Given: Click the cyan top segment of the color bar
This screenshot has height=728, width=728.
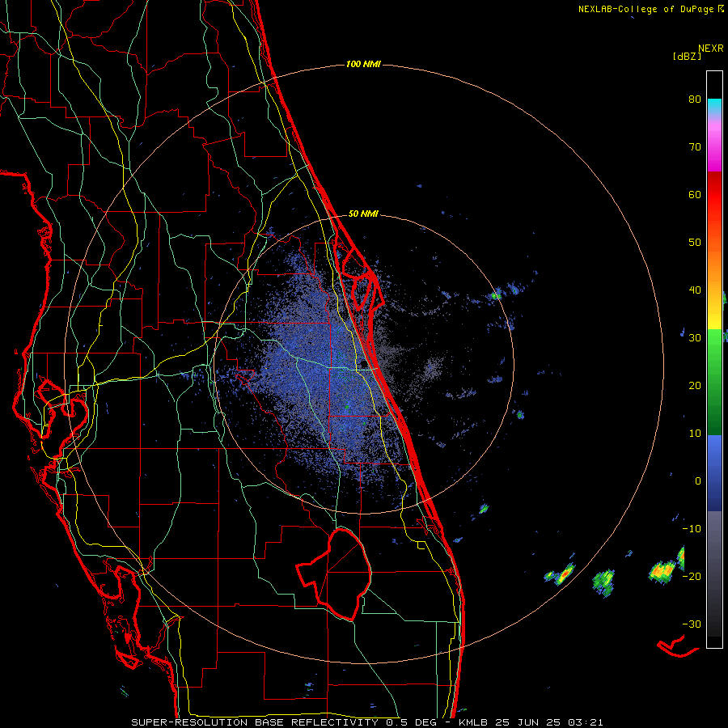Looking at the screenshot, I should pos(714,106).
